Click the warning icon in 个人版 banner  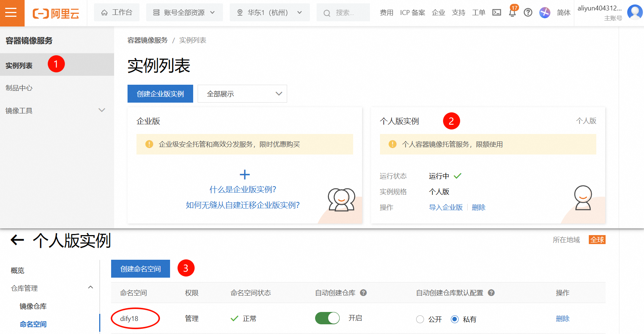click(393, 144)
